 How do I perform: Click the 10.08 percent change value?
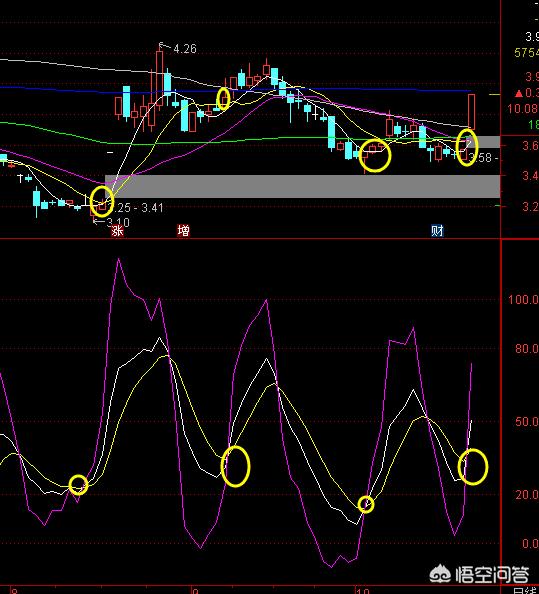point(523,109)
